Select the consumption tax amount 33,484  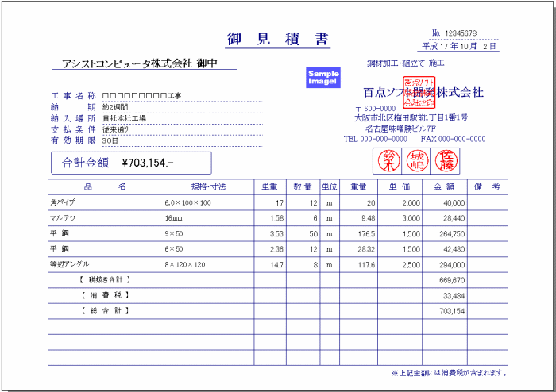tap(454, 296)
